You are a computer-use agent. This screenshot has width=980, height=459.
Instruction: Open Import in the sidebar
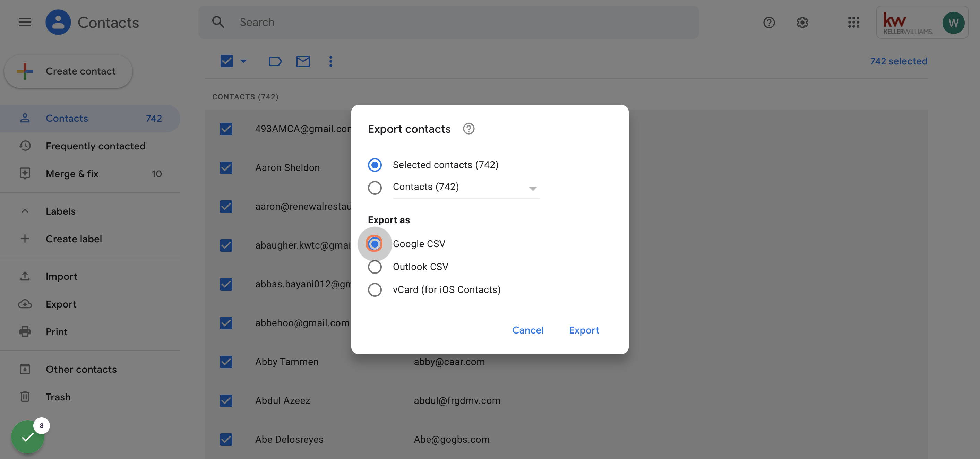[x=90, y=276]
